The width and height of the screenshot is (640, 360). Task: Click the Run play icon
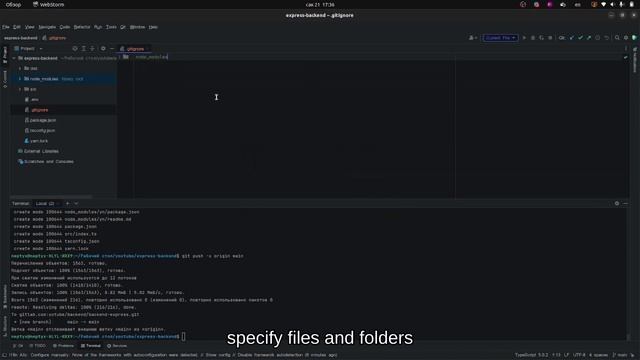coord(524,38)
